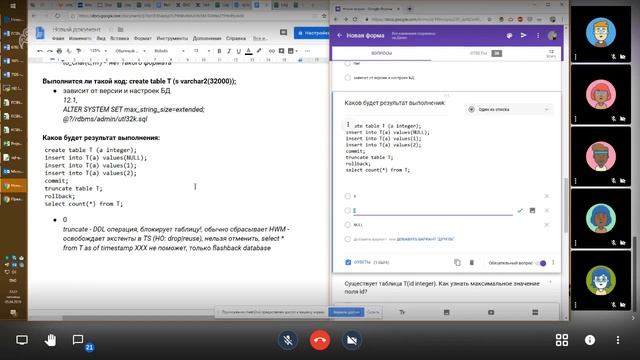Switch to the Ответы tab in Forms

pos(486,53)
